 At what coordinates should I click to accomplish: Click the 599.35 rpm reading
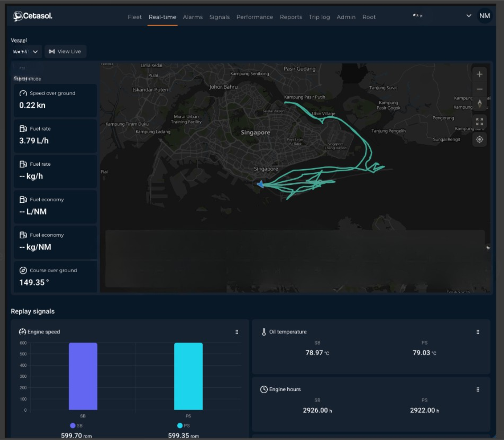(183, 436)
